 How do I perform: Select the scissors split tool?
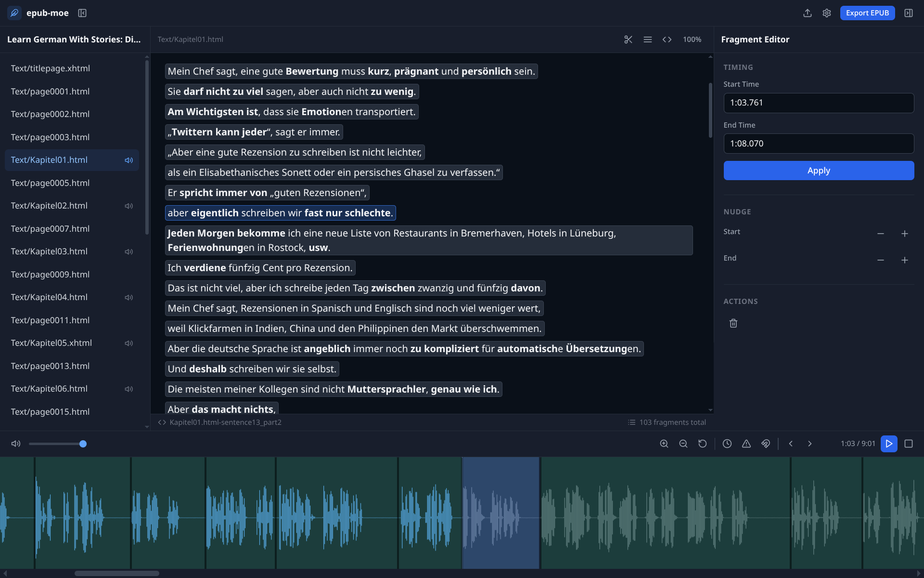tap(628, 39)
